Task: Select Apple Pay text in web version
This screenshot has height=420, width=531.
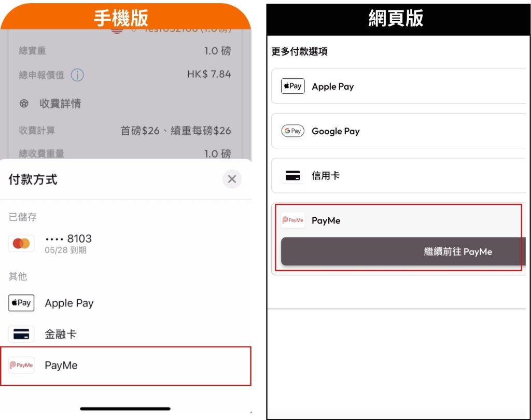Action: coord(333,87)
